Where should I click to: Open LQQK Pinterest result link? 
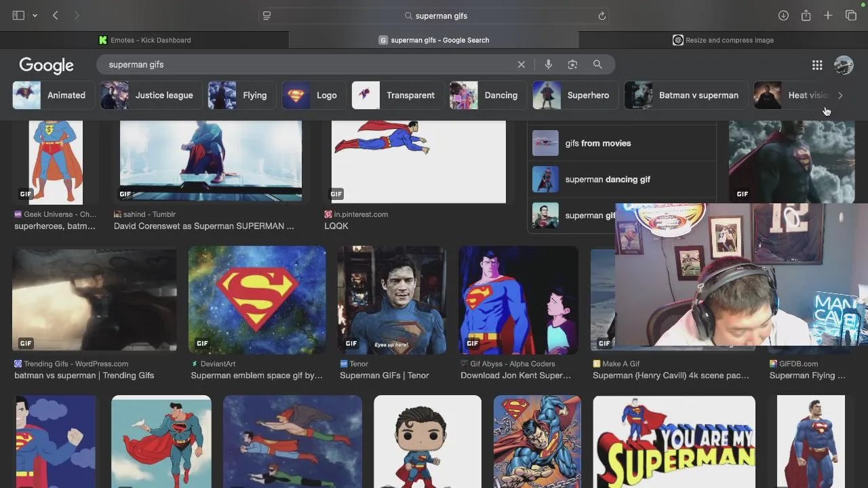(x=336, y=226)
